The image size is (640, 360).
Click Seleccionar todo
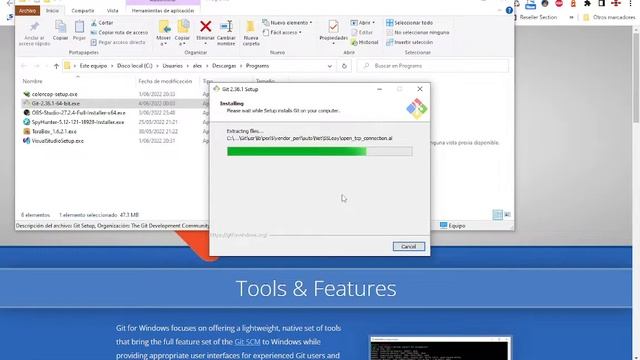[409, 23]
